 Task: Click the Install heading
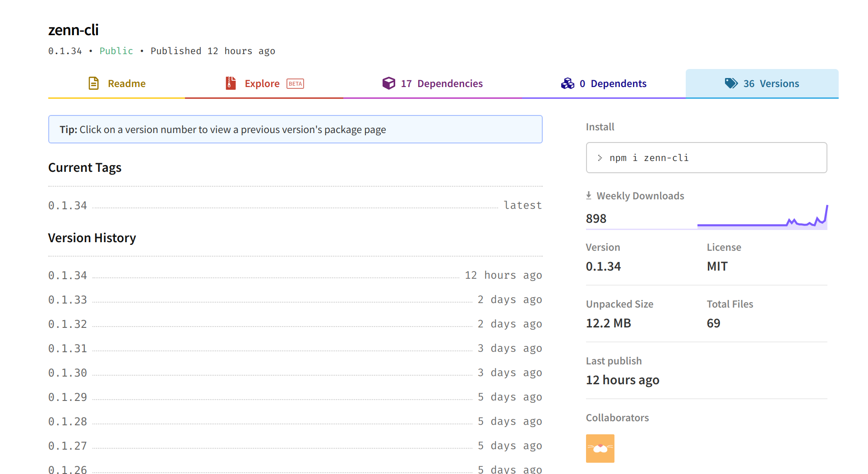600,127
